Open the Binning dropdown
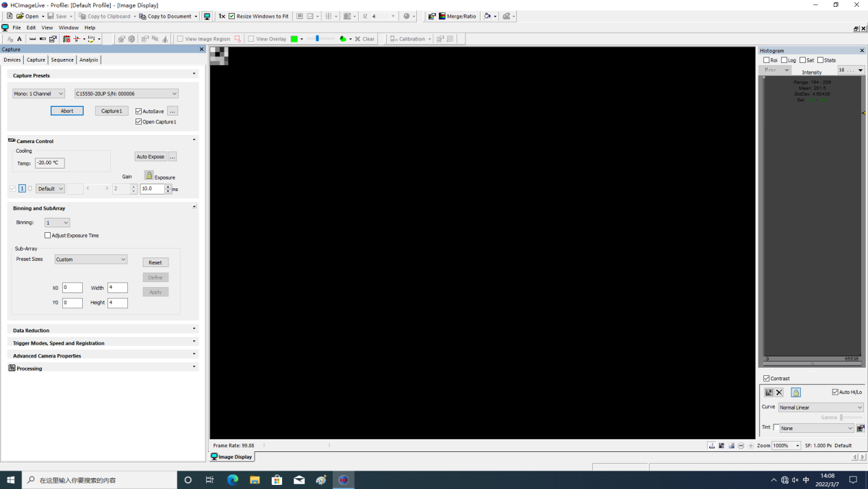Image resolution: width=868 pixels, height=489 pixels. pyautogui.click(x=57, y=223)
